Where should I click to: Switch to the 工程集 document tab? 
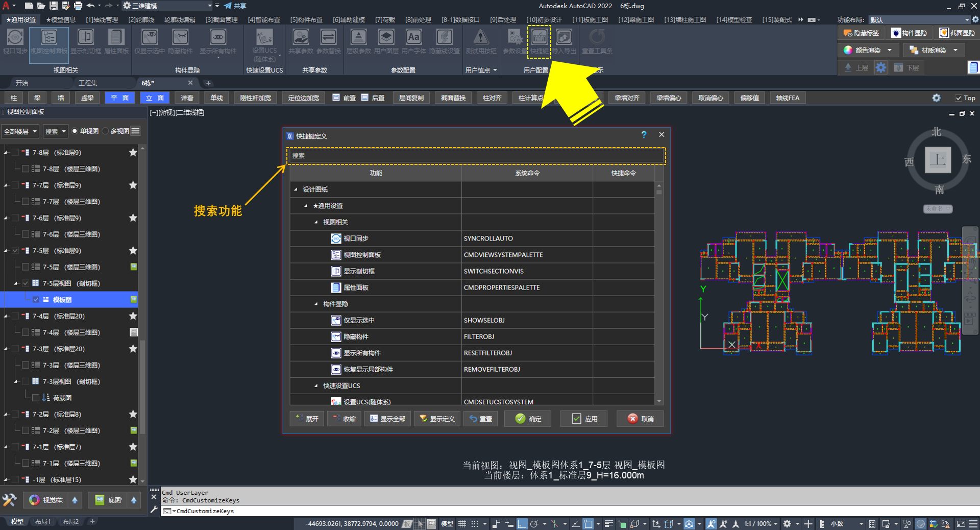[x=88, y=83]
